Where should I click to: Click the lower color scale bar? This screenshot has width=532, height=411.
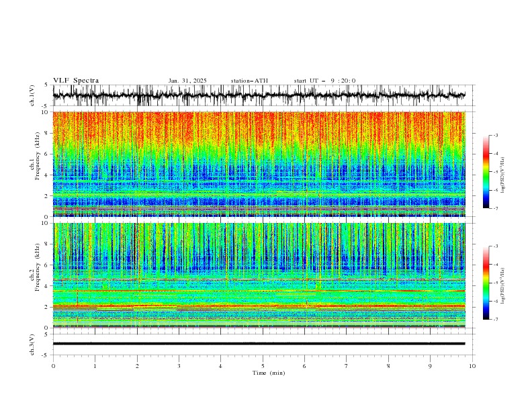click(x=486, y=283)
